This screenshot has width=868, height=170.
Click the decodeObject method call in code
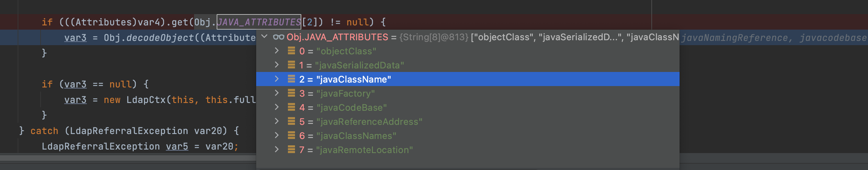(x=160, y=38)
